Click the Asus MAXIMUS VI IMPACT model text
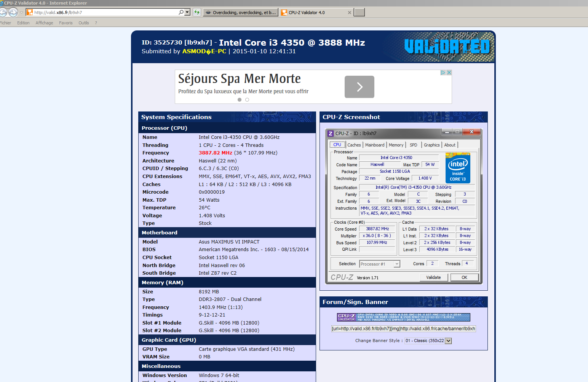The height and width of the screenshot is (382, 588). (229, 242)
